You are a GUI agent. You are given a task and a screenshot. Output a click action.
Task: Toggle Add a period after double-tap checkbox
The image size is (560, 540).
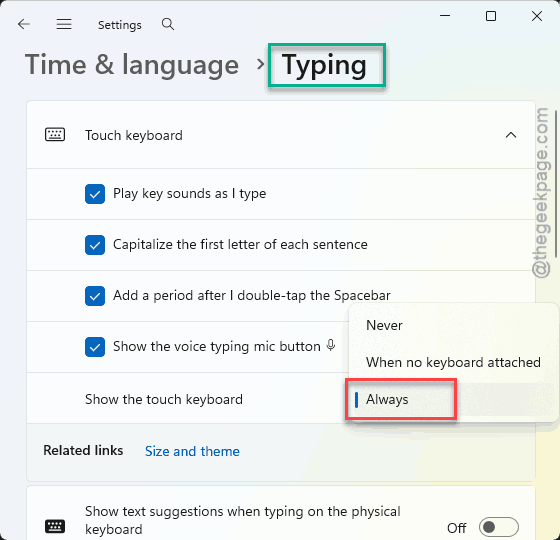pos(95,296)
